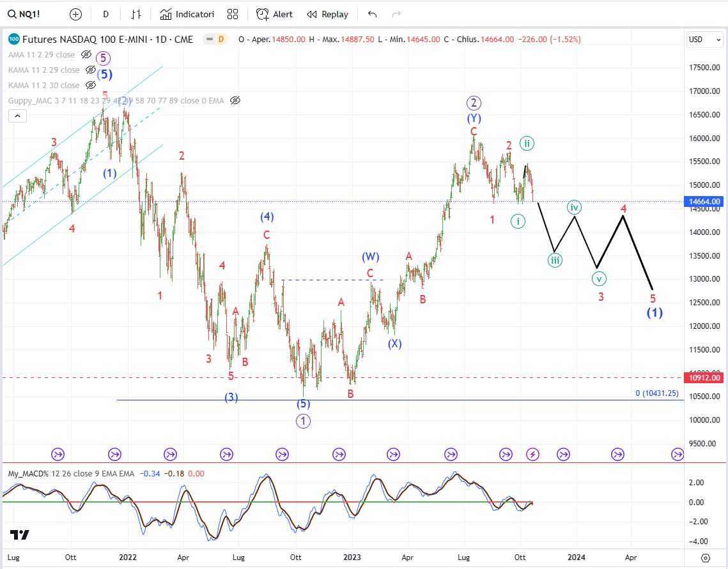The width and height of the screenshot is (728, 569).
Task: Click the 2024 label on the time axis
Action: pos(576,557)
